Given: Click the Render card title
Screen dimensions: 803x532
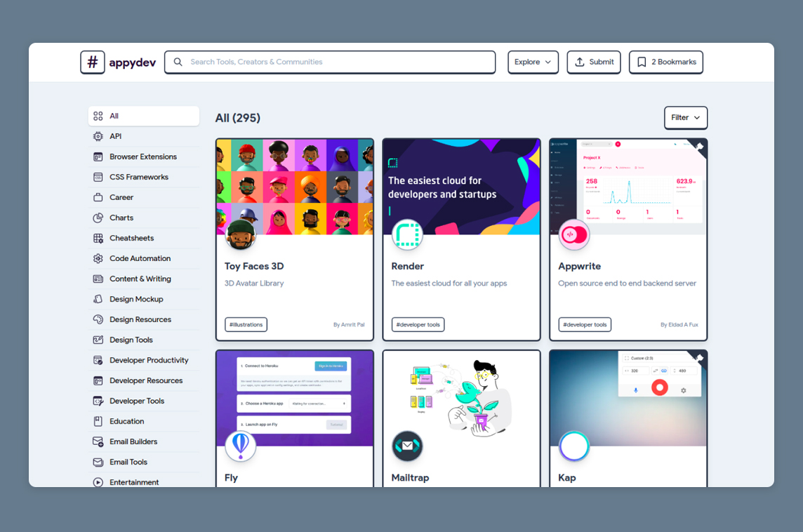Looking at the screenshot, I should (408, 266).
